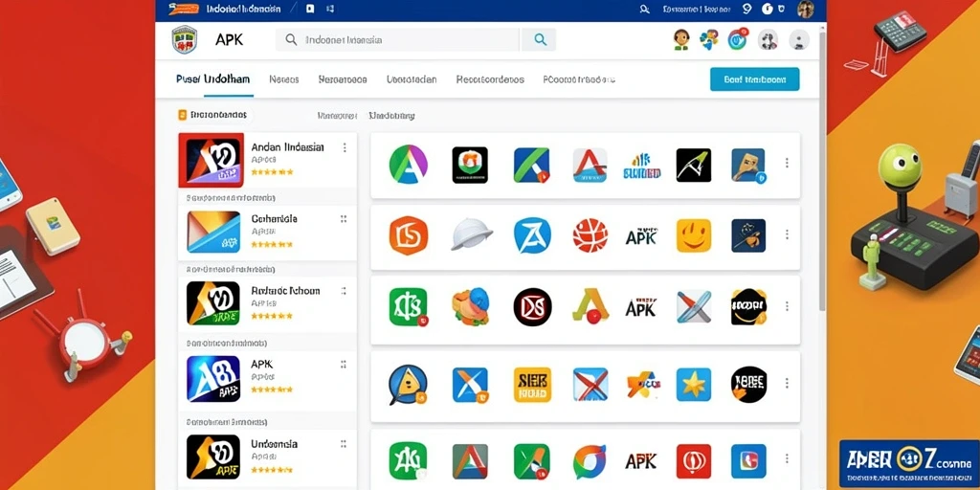Open the options dots beside Undonesia

pyautogui.click(x=344, y=444)
